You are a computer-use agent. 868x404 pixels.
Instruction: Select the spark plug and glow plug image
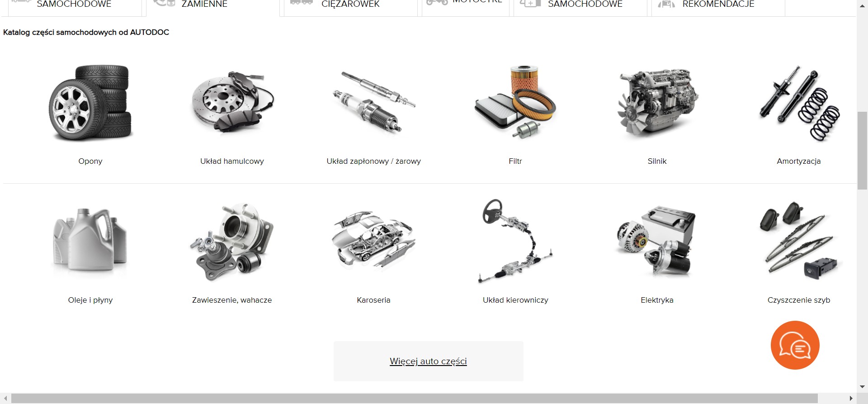374,102
